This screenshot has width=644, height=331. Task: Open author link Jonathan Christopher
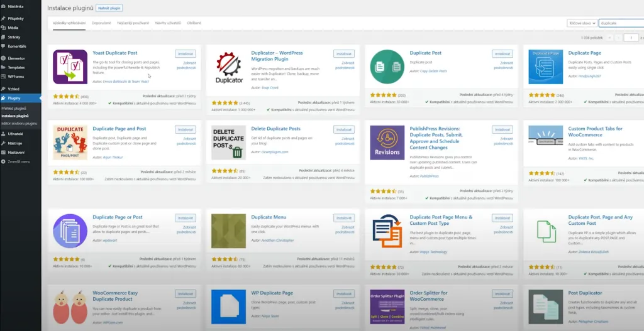click(277, 241)
